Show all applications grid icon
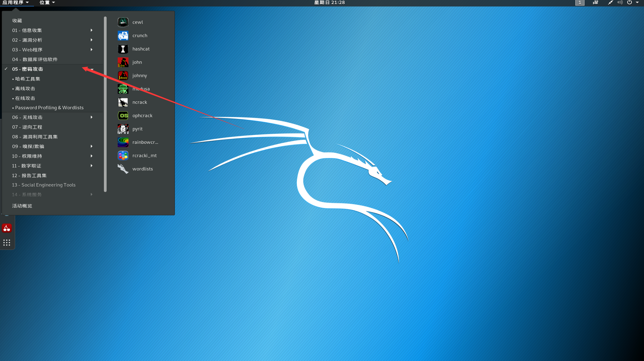 click(7, 242)
